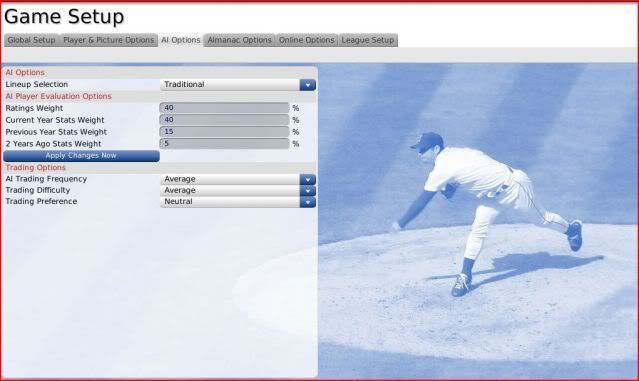Open the League Setup tab
The image size is (639, 381).
[x=368, y=40]
